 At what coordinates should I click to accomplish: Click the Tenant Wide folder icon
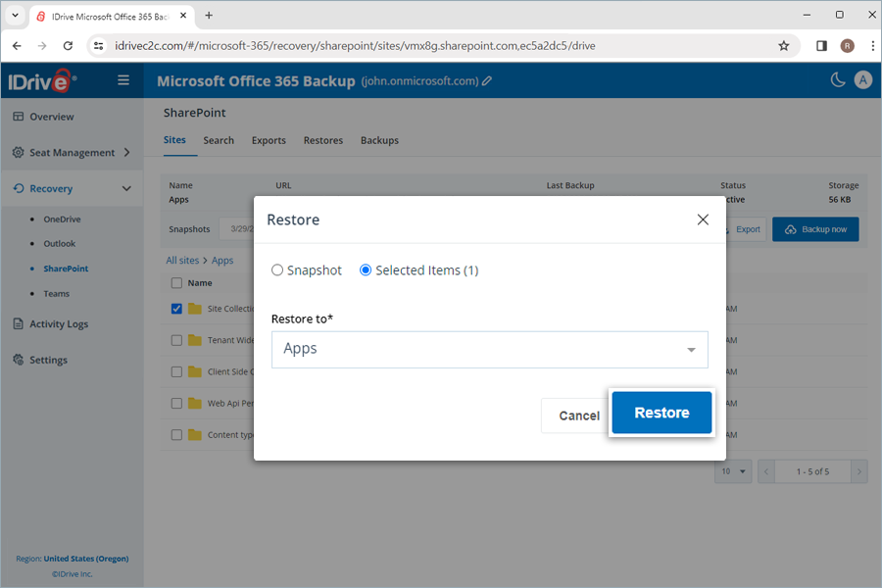coord(195,340)
